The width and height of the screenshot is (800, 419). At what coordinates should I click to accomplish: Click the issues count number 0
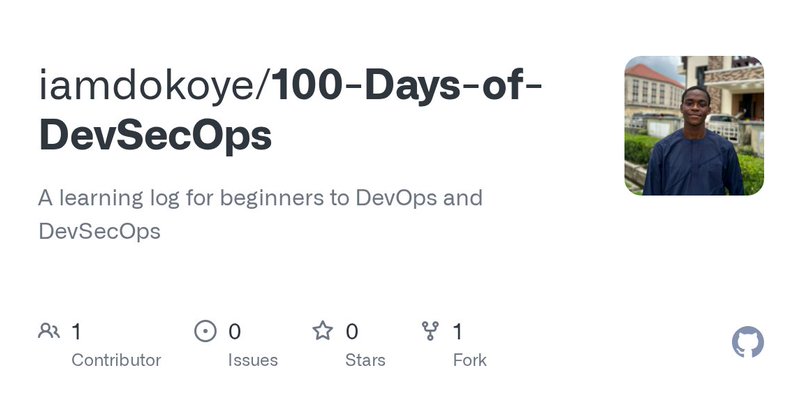click(x=234, y=332)
